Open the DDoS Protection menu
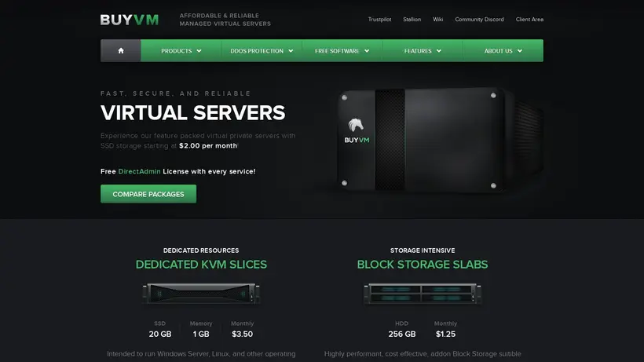This screenshot has height=362, width=644. coord(262,50)
